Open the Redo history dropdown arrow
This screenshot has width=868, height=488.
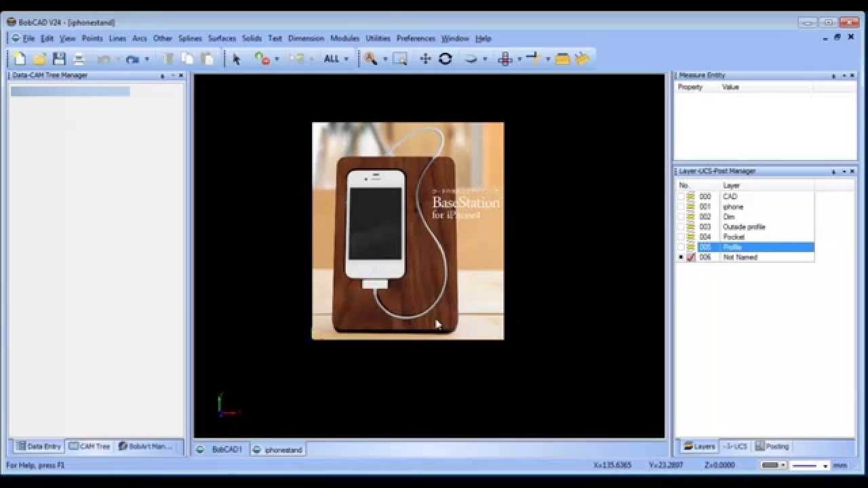pos(146,59)
